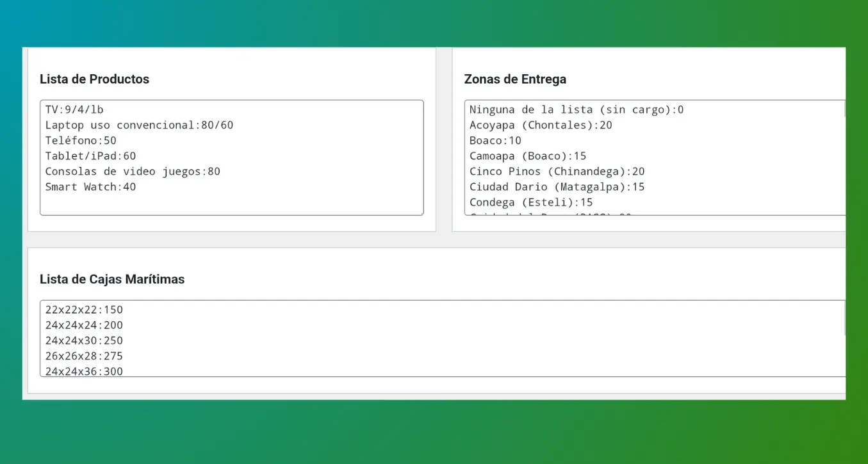
Task: Click the Ciudad Dario (Matagalpa):15 line
Action: pyautogui.click(x=557, y=187)
